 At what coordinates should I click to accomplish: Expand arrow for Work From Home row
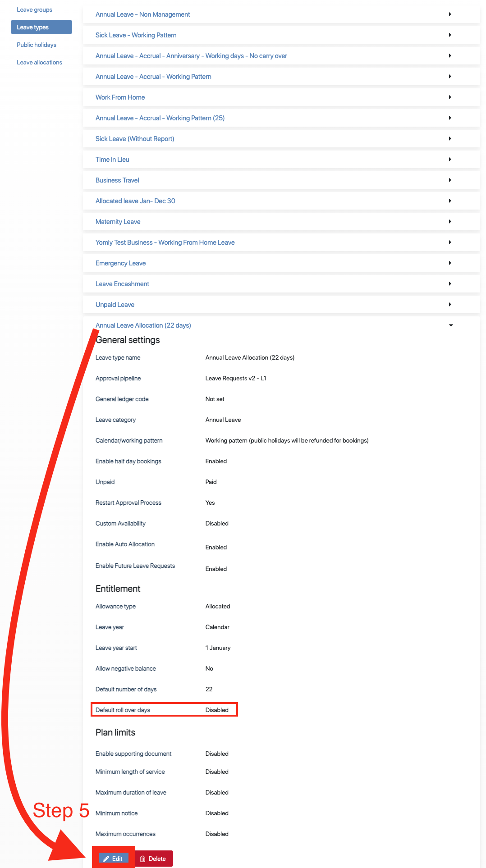pyautogui.click(x=450, y=97)
